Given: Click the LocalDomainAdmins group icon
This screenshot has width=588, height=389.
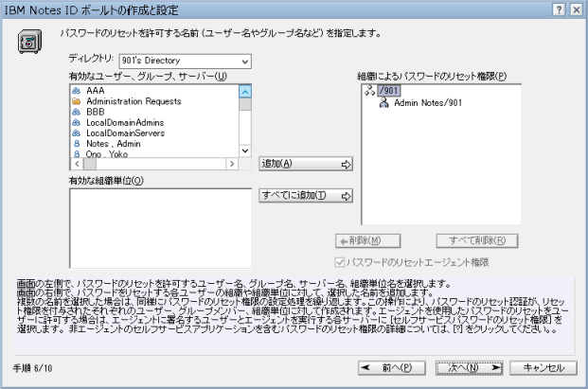Looking at the screenshot, I should click(76, 122).
